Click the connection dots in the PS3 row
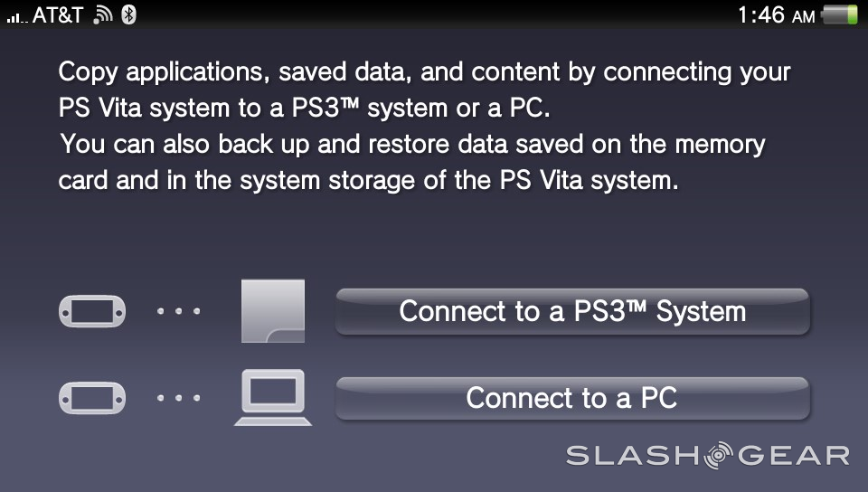Screen dimensions: 868x492 point(178,312)
